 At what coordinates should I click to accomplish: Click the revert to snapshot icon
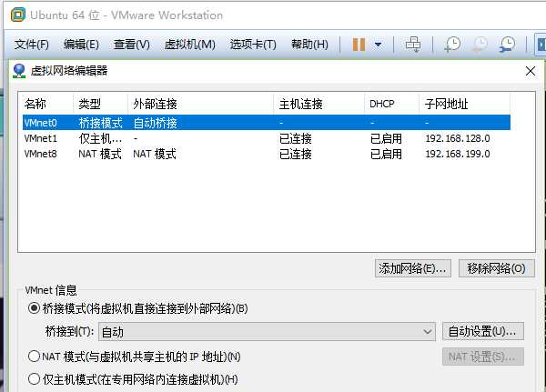click(x=480, y=45)
